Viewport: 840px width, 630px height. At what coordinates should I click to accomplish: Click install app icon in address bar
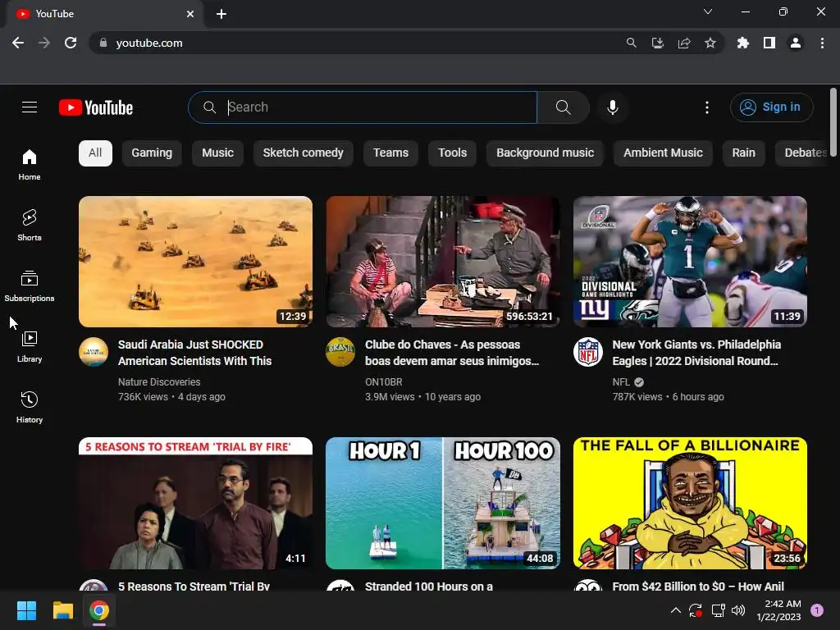(x=657, y=43)
